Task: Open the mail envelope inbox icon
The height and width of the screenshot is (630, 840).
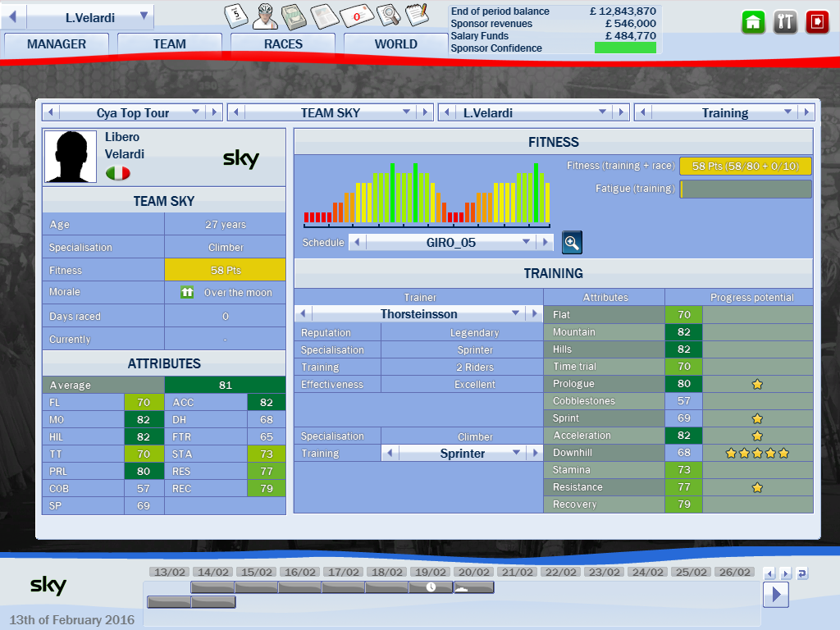Action: click(x=358, y=16)
